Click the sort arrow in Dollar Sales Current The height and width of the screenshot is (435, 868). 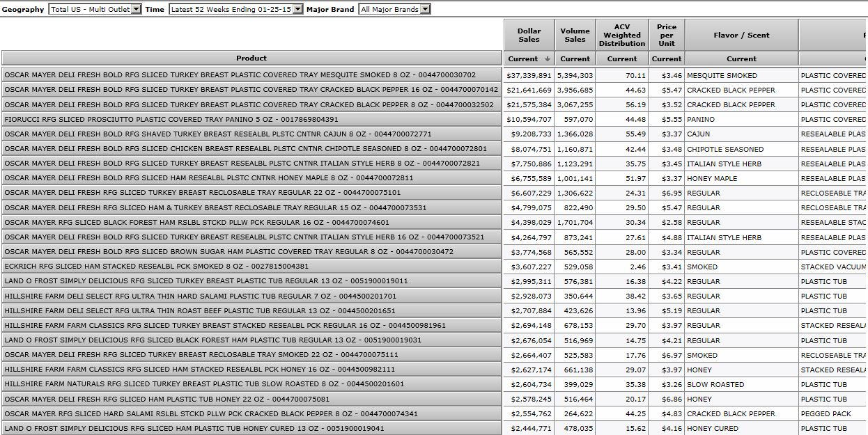coord(547,59)
